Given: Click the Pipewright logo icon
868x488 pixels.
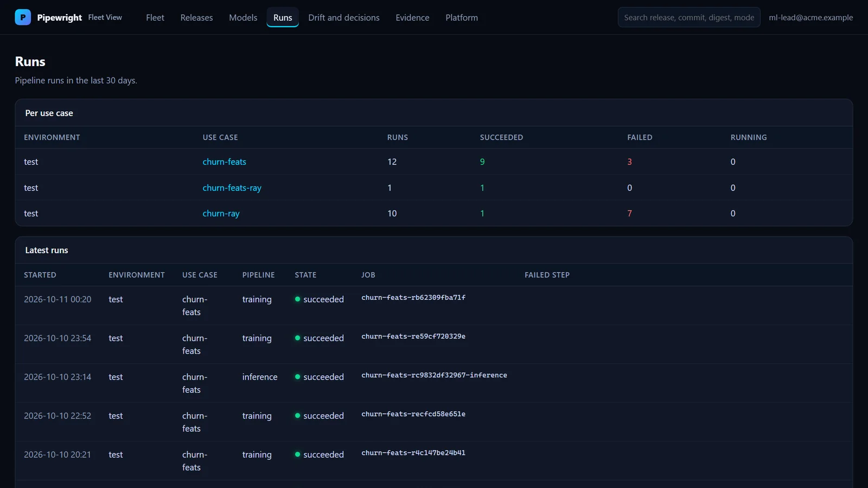Looking at the screenshot, I should click(23, 17).
